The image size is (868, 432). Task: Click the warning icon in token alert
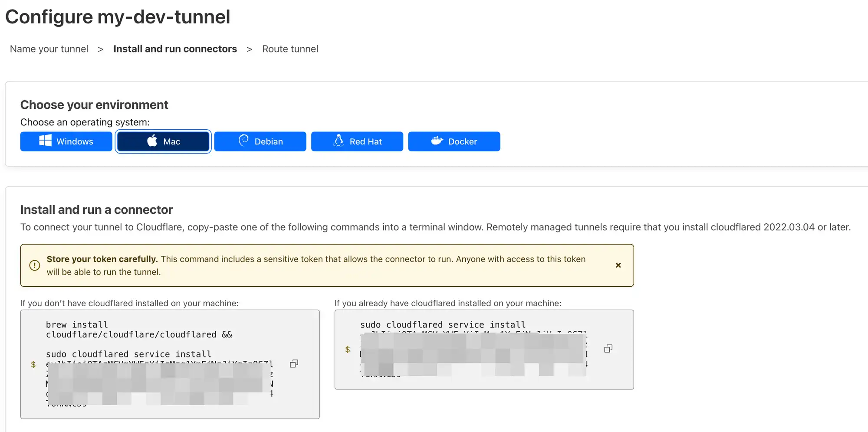35,265
